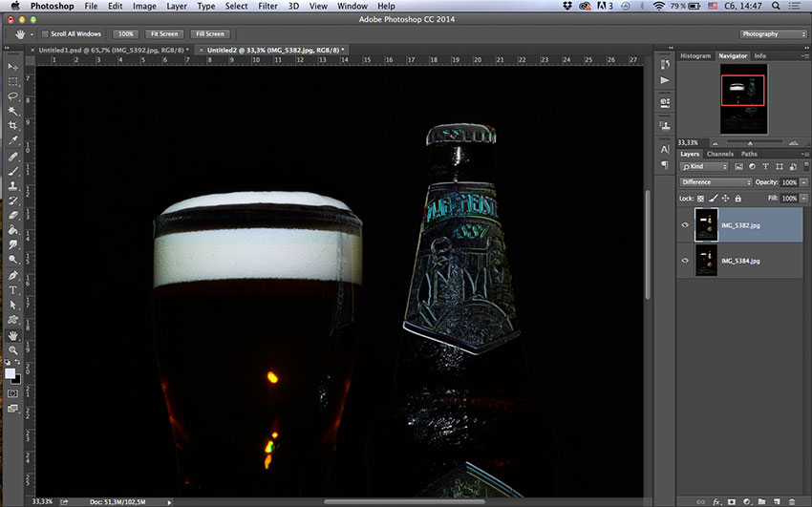Select the Horizontal Type tool

point(13,290)
